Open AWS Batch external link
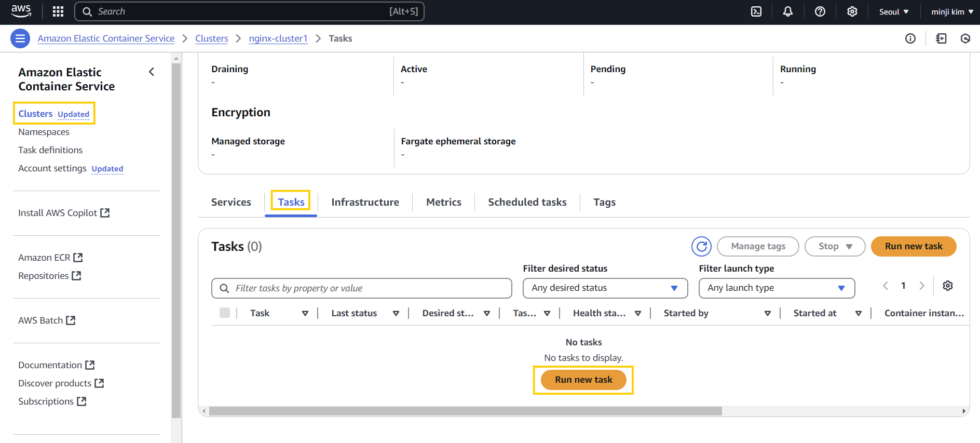The image size is (980, 443). [47, 320]
